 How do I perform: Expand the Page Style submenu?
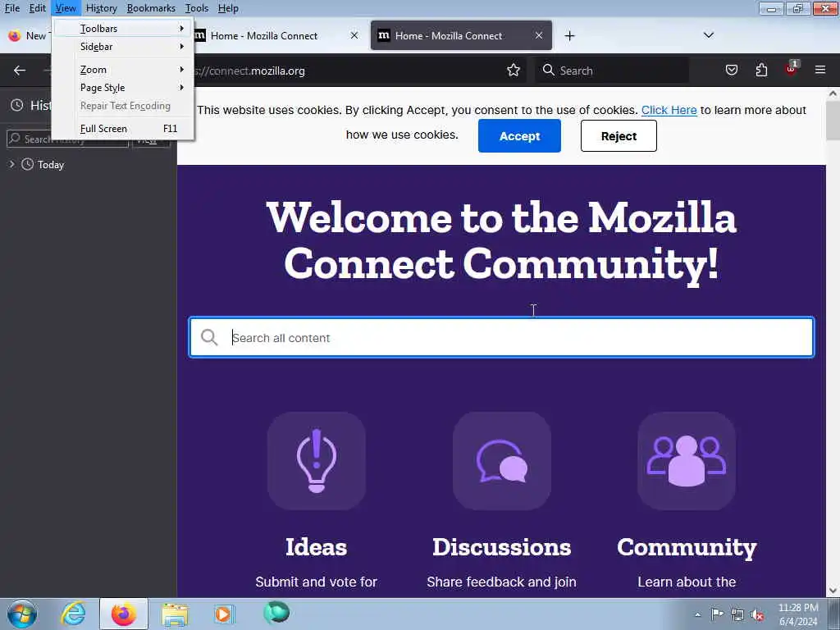[x=124, y=87]
